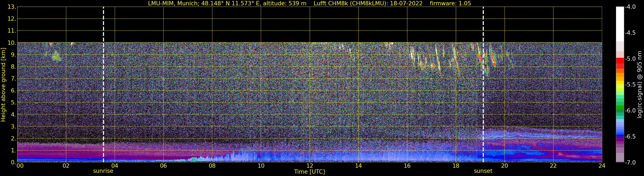Click the '5.' height axis tick label
This screenshot has width=644, height=176.
[x=13, y=103]
